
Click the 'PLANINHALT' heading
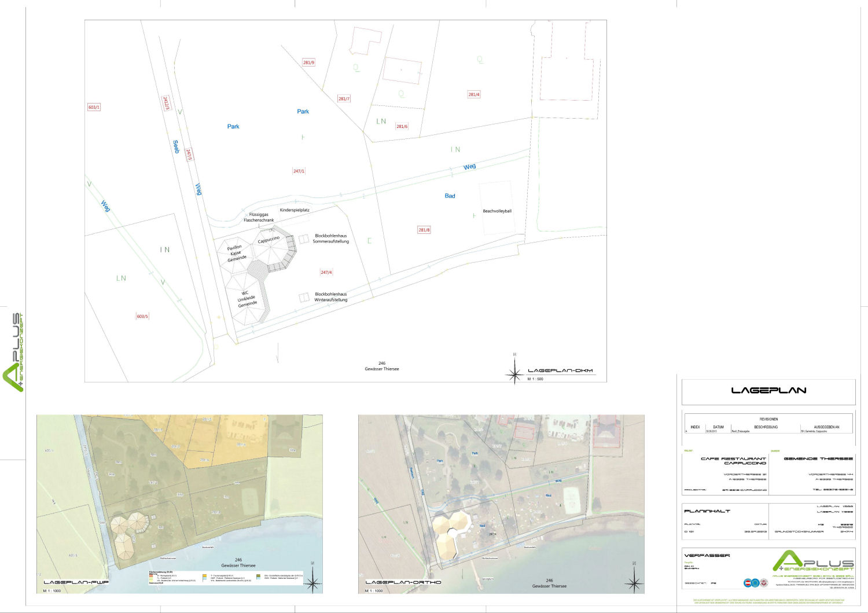click(707, 511)
